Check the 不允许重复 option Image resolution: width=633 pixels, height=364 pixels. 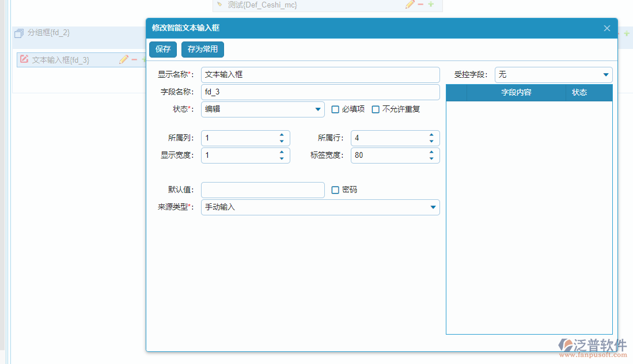376,109
